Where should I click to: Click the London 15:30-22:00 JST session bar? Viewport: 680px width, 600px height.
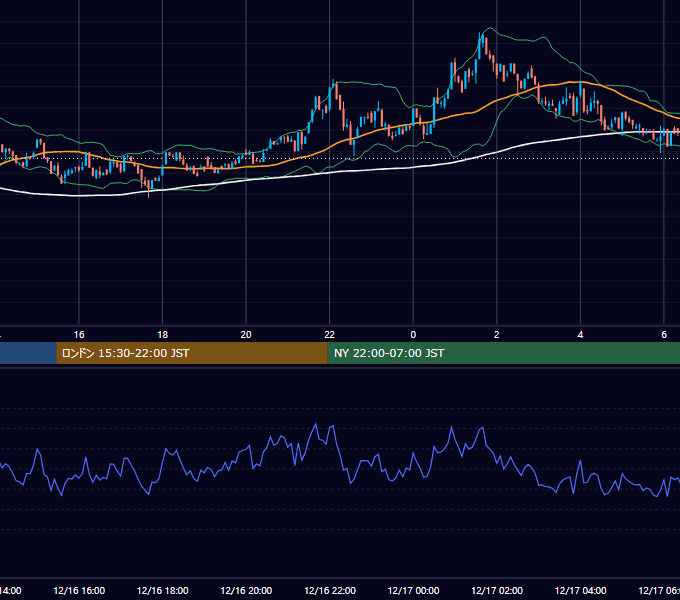tap(192, 353)
